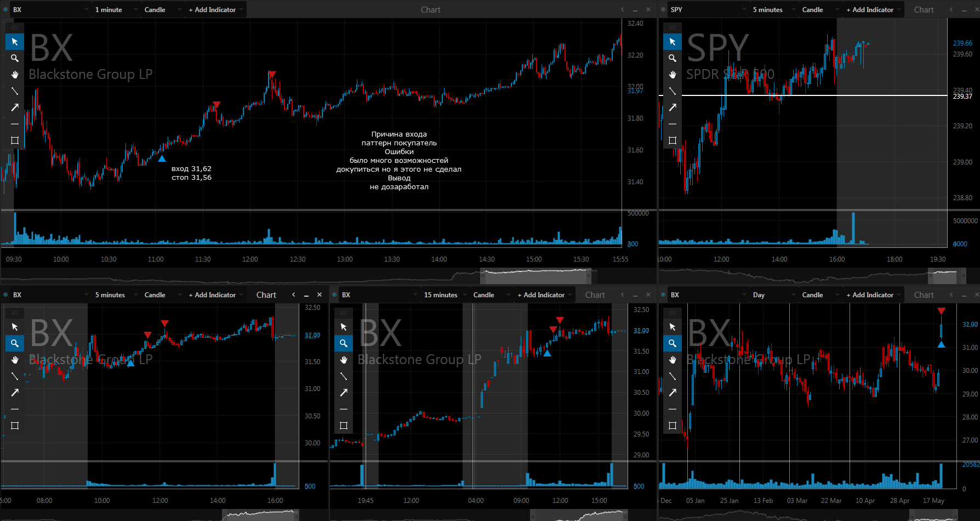This screenshot has width=980, height=521.
Task: Select the zoom magnifier in BX 5 minutes chart
Action: pos(15,343)
